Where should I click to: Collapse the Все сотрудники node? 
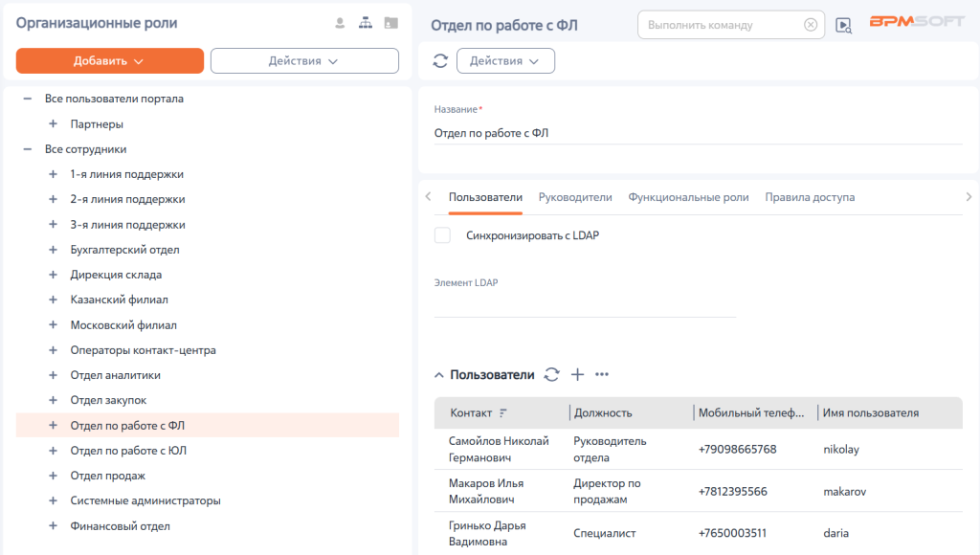[28, 149]
